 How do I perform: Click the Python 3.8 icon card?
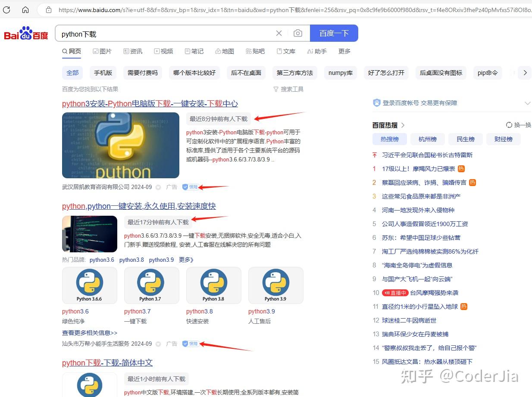coord(214,285)
